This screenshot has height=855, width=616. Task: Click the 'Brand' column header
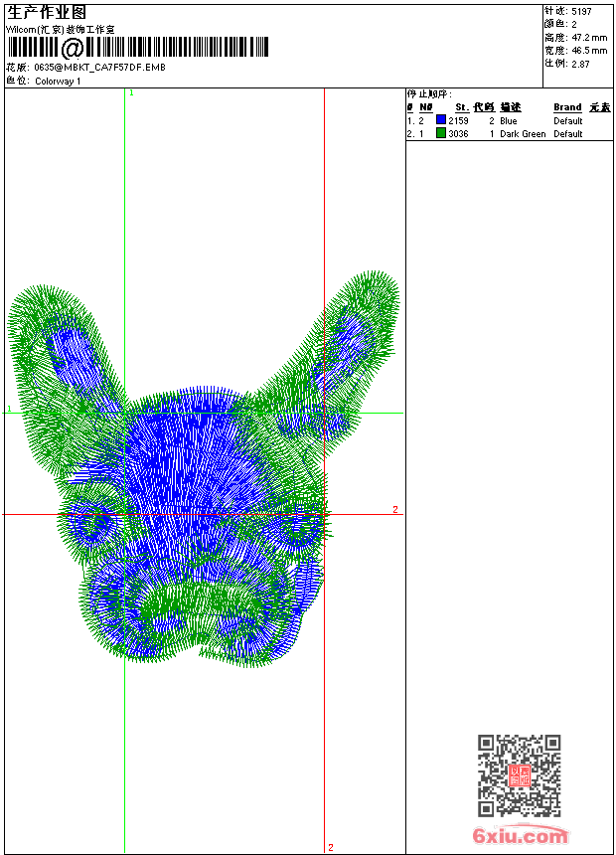(567, 107)
